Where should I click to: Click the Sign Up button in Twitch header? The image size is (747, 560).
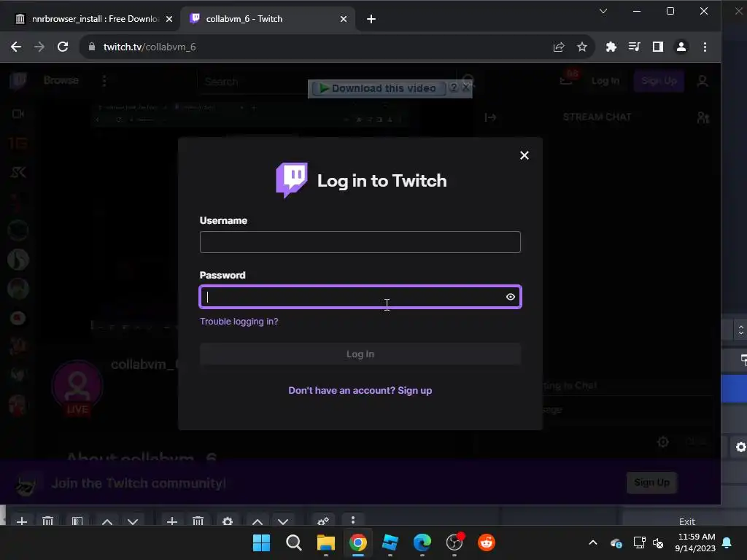coord(659,81)
